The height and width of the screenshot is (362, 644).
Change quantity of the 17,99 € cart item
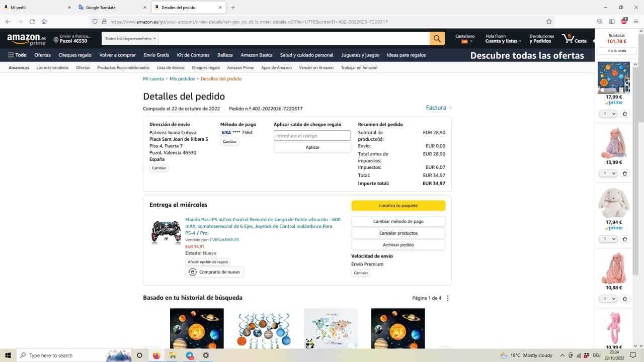(x=609, y=114)
